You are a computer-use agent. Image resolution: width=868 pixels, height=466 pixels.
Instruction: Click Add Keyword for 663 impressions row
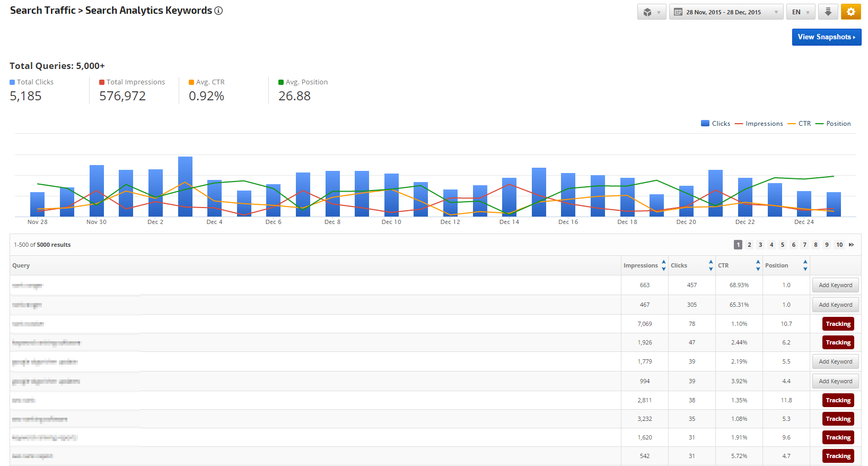point(835,285)
